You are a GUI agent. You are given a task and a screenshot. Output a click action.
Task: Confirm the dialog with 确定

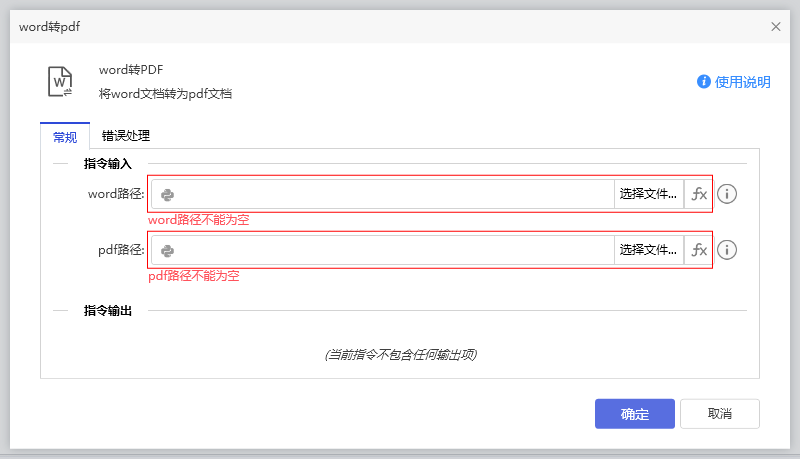[634, 414]
